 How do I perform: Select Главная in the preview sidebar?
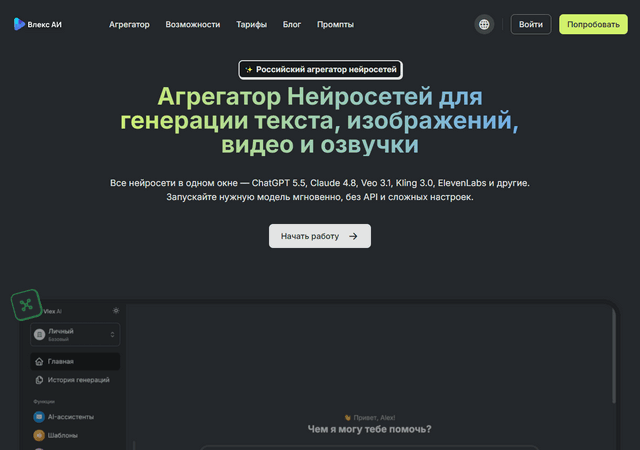[75, 361]
